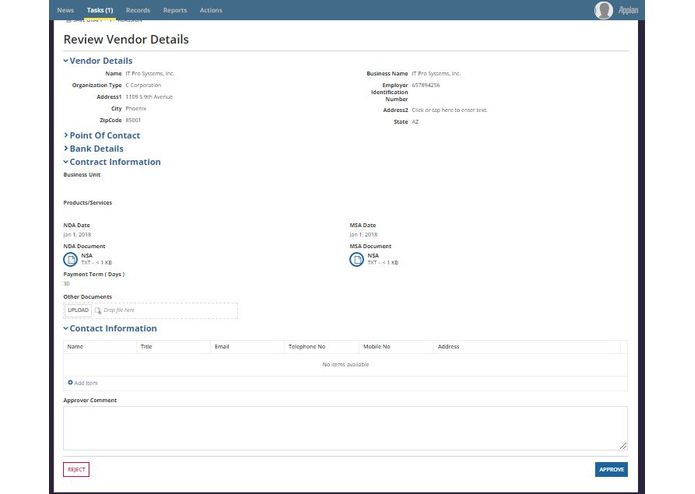Open the user avatar profile icon

click(603, 10)
